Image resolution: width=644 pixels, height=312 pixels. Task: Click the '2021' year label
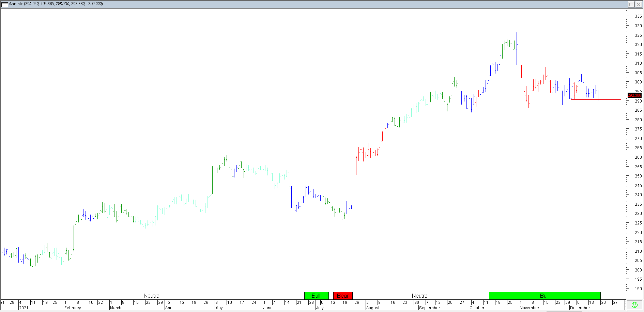point(24,308)
